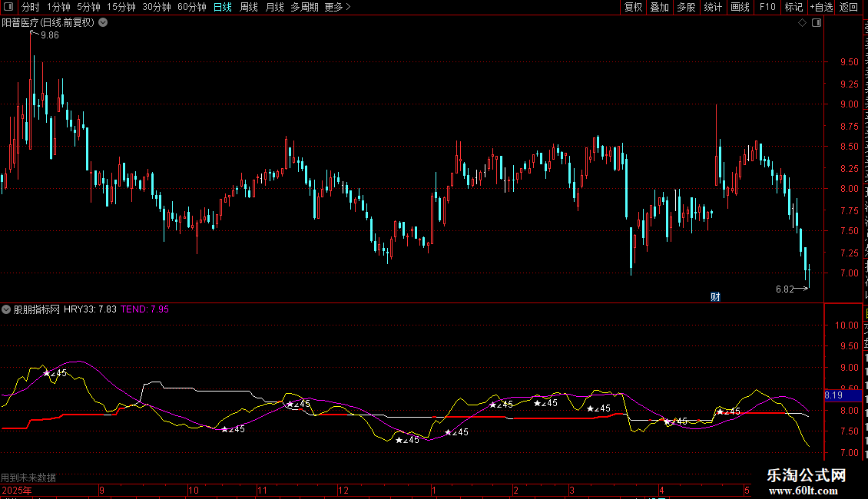Open the 多股 multi-stock view

click(x=687, y=7)
